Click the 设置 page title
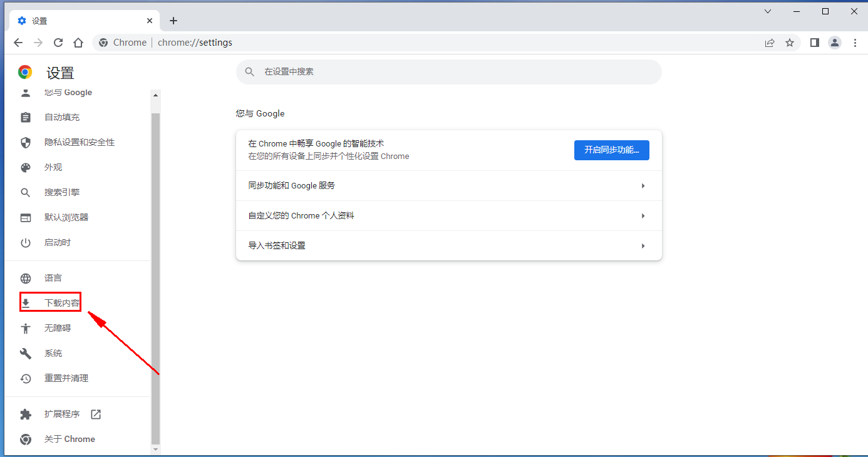 coord(60,73)
